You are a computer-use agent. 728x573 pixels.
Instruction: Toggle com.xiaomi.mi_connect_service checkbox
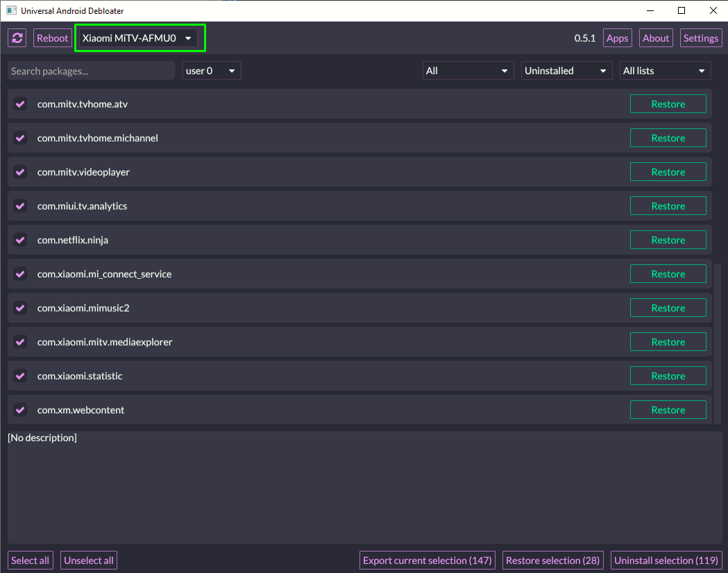tap(20, 274)
